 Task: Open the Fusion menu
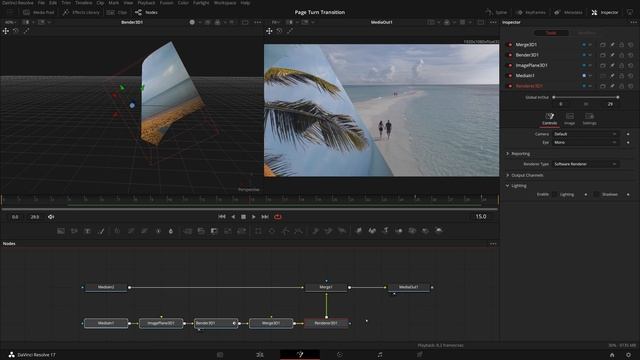(x=166, y=3)
